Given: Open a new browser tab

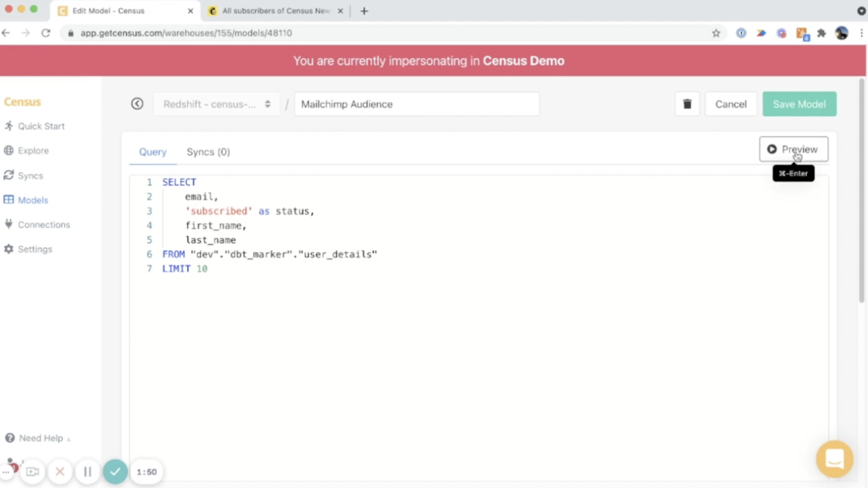Looking at the screenshot, I should pos(364,11).
